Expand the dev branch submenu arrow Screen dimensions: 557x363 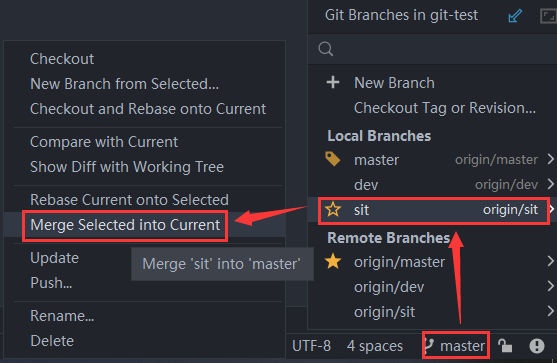coord(550,184)
